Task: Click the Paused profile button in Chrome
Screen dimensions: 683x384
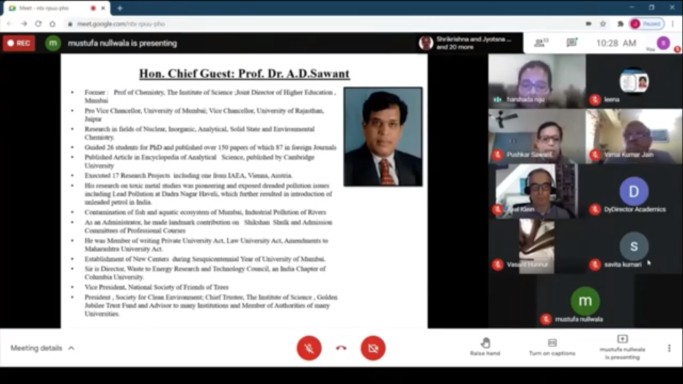Action: pyautogui.click(x=647, y=24)
